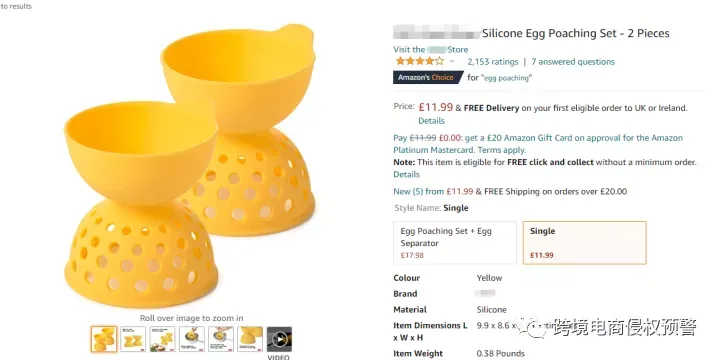720x360 pixels.
Task: Select the sixth close-up product thumbnail
Action: (250, 339)
